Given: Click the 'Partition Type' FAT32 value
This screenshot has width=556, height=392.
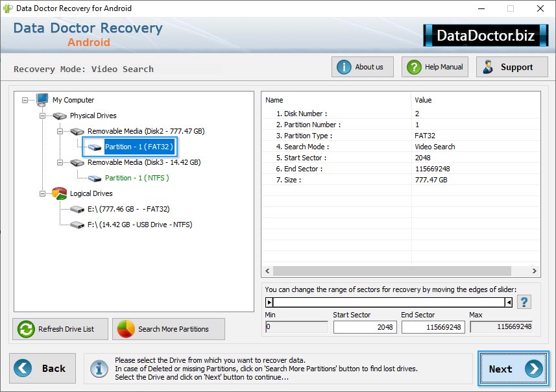Looking at the screenshot, I should [425, 136].
